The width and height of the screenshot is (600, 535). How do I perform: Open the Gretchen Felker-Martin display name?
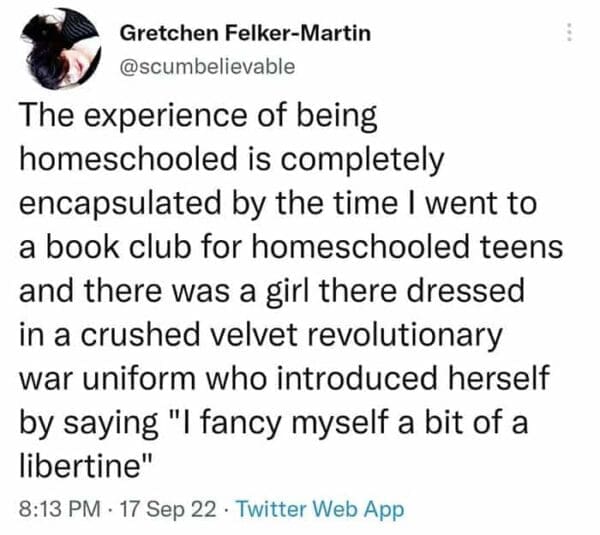[x=245, y=33]
